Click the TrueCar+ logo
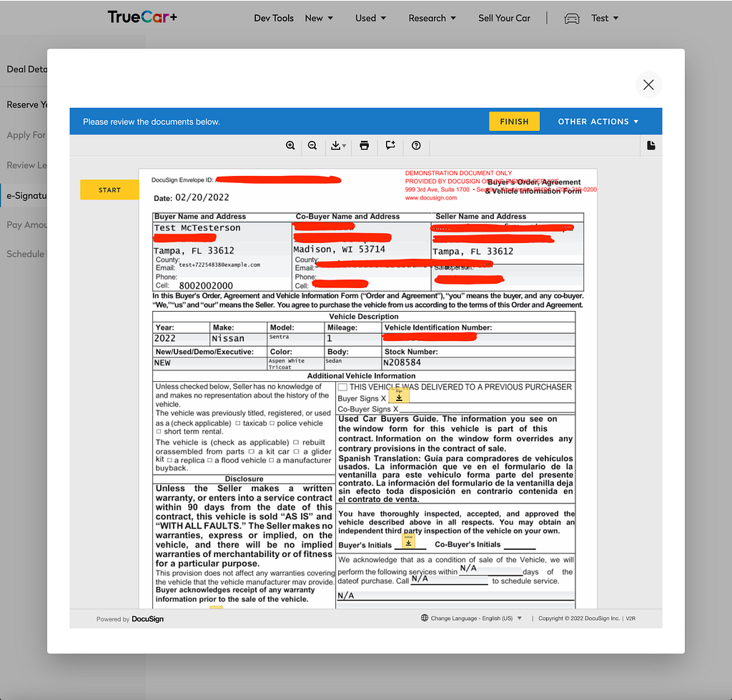 142,17
